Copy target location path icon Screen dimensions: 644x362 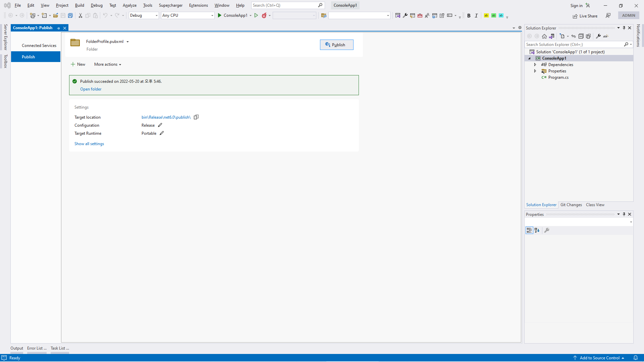(196, 117)
